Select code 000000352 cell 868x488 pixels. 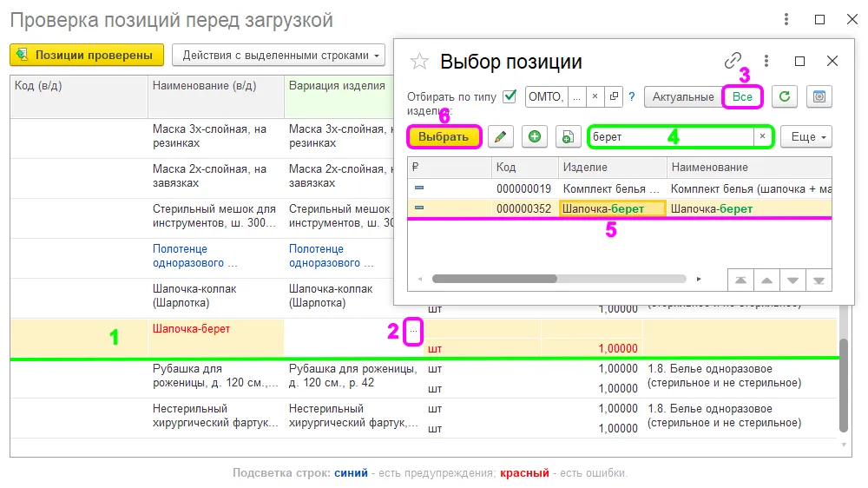(523, 208)
